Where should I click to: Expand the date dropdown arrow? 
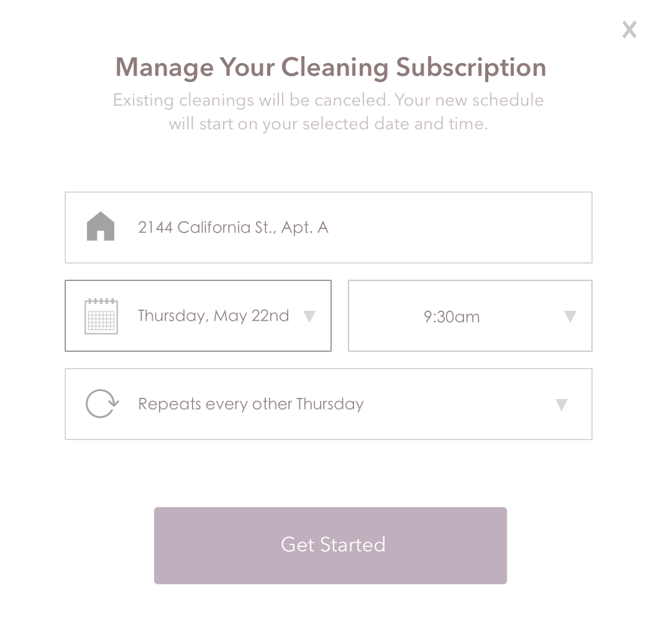[x=309, y=317]
